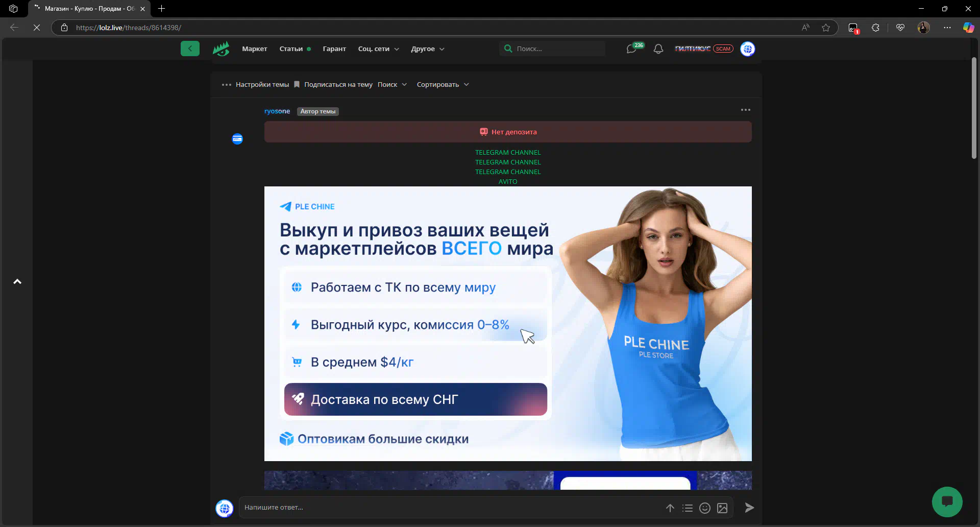This screenshot has height=527, width=980.
Task: Click the author avatar beside post
Action: (237, 139)
